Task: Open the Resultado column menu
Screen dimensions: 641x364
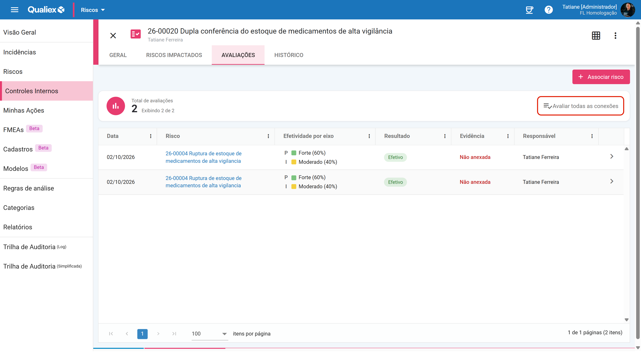Action: tap(445, 136)
